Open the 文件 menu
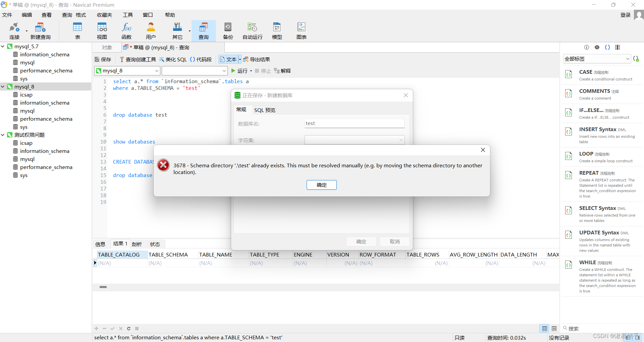The height and width of the screenshot is (342, 644). click(x=7, y=15)
